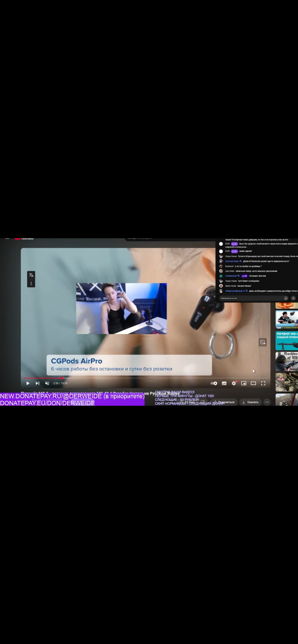Switch to miniplayer mode
The height and width of the screenshot is (644, 298).
point(244,383)
